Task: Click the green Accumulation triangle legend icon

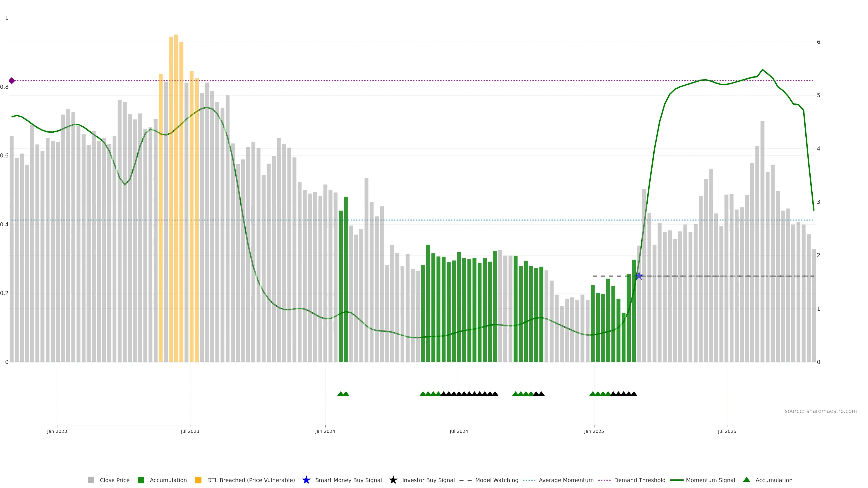Action: pyautogui.click(x=746, y=480)
